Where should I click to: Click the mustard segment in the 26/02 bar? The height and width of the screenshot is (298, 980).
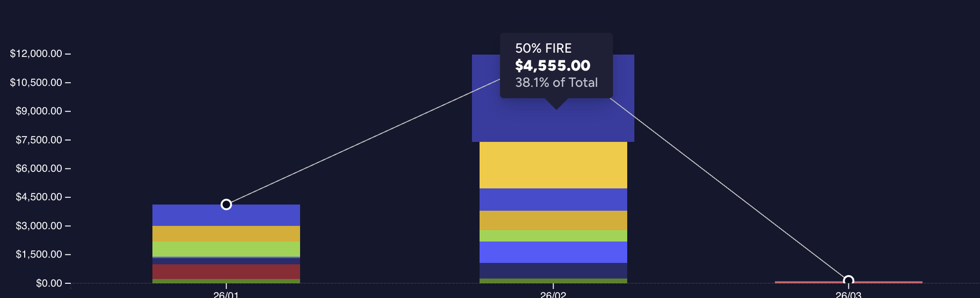pyautogui.click(x=553, y=220)
